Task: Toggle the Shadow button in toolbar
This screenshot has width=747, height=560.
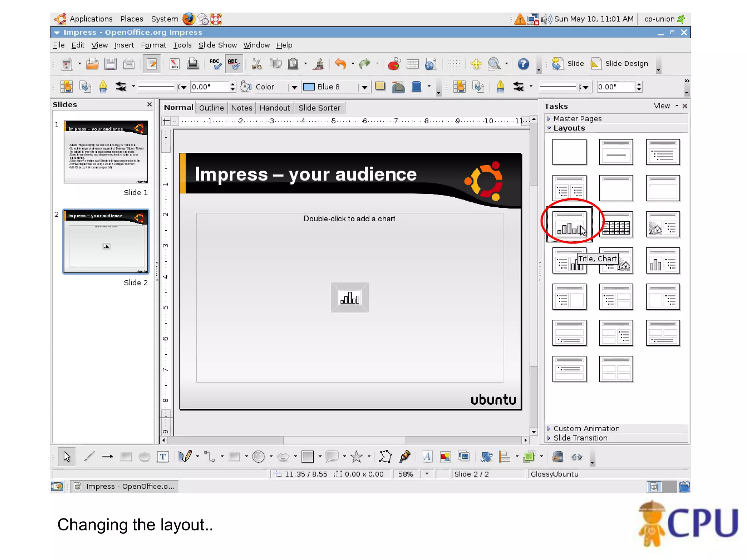Action: tap(380, 86)
